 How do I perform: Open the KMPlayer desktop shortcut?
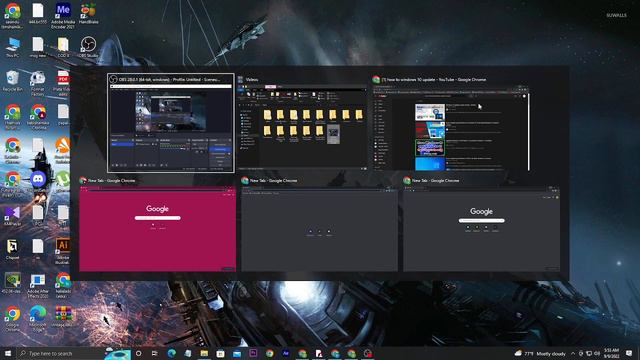(12, 216)
